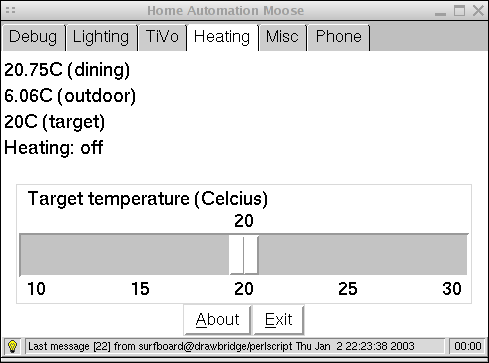Click the target temperature slider handle
The height and width of the screenshot is (363, 489).
pos(244,255)
